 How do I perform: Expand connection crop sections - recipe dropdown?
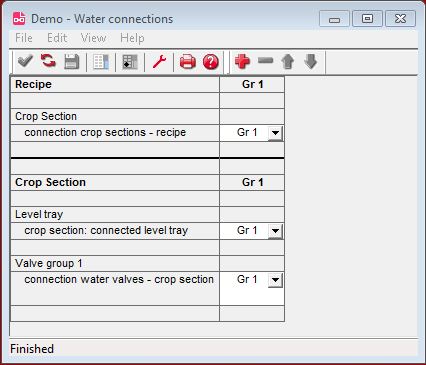point(275,133)
